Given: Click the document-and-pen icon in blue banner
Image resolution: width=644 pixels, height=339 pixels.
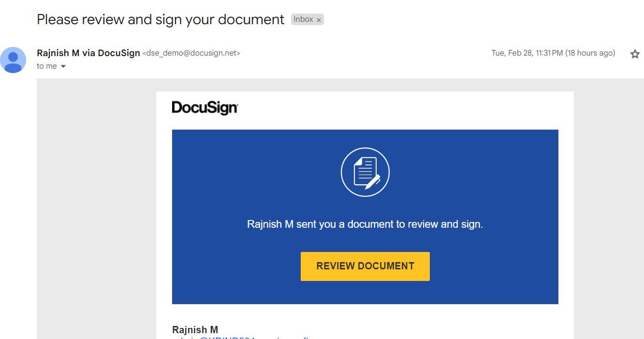Looking at the screenshot, I should click(365, 172).
